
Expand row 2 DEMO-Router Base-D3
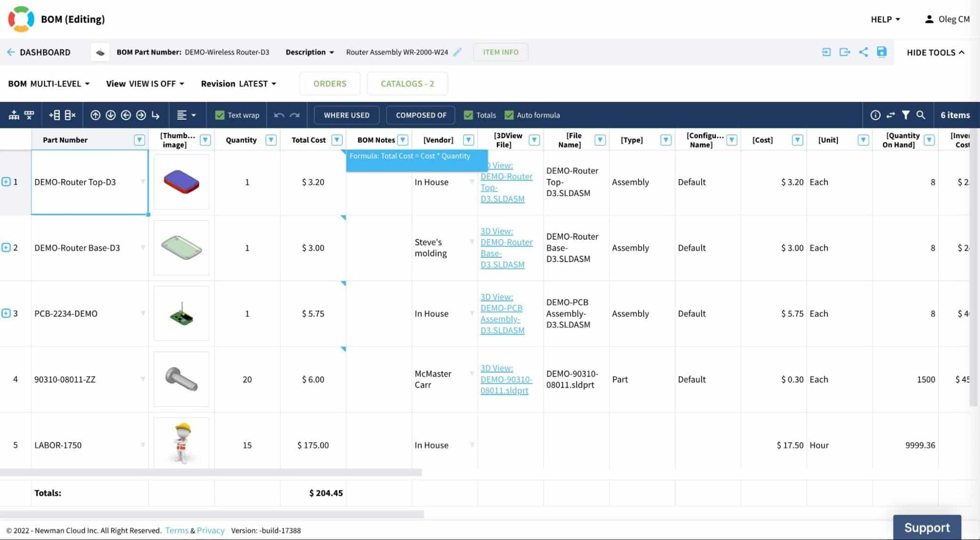click(6, 247)
